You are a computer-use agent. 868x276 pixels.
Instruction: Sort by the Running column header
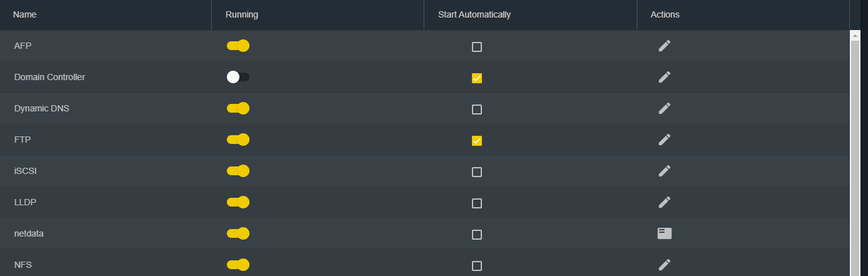[x=242, y=14]
